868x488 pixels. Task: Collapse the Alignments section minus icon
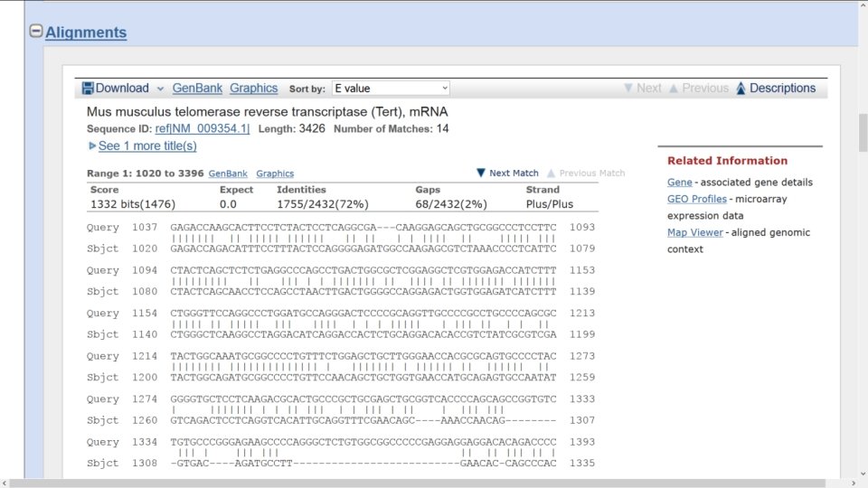(x=36, y=31)
